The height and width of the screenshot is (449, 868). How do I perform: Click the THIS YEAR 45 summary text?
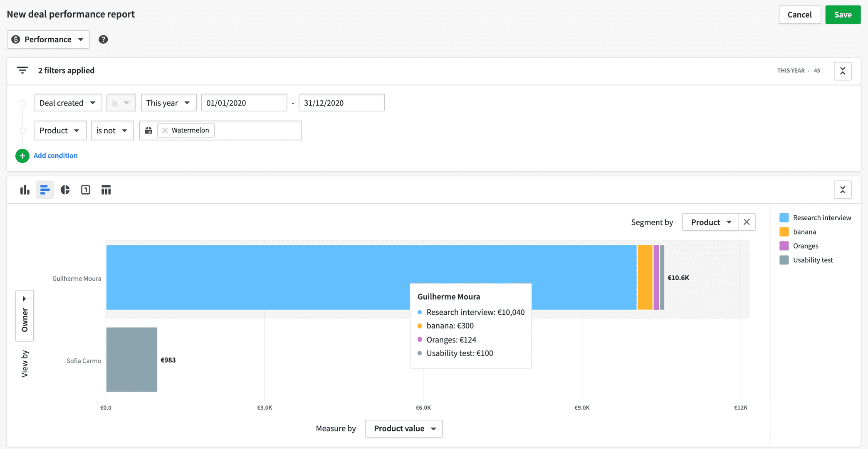point(799,71)
